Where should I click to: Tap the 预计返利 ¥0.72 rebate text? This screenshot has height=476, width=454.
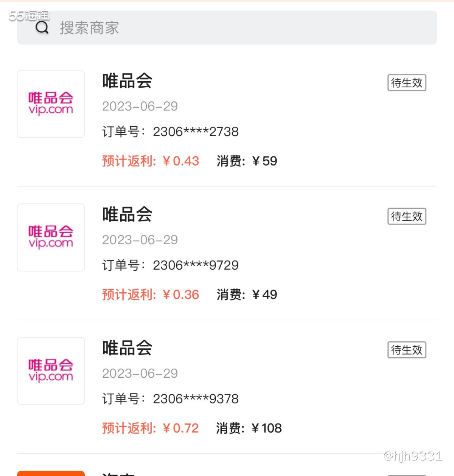point(151,428)
